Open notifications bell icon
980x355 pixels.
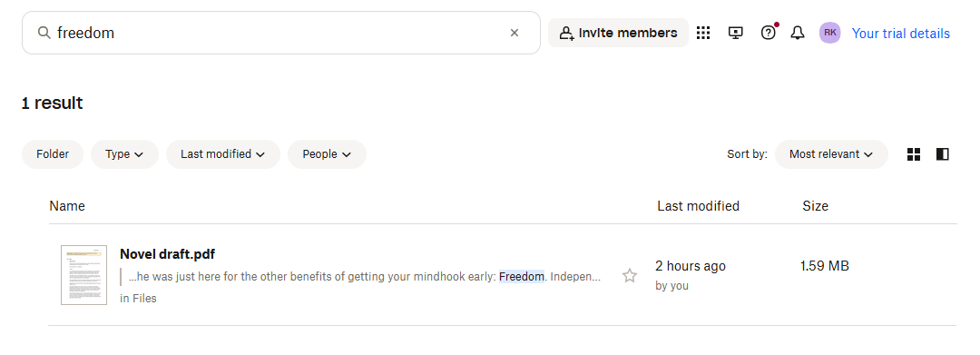click(798, 33)
